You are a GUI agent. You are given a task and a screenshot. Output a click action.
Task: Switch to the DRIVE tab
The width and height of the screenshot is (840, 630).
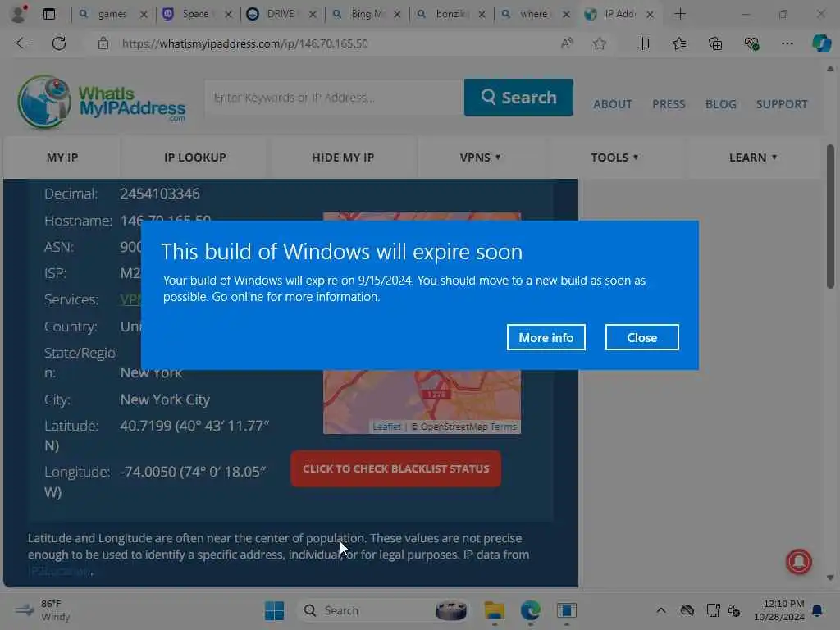point(281,14)
